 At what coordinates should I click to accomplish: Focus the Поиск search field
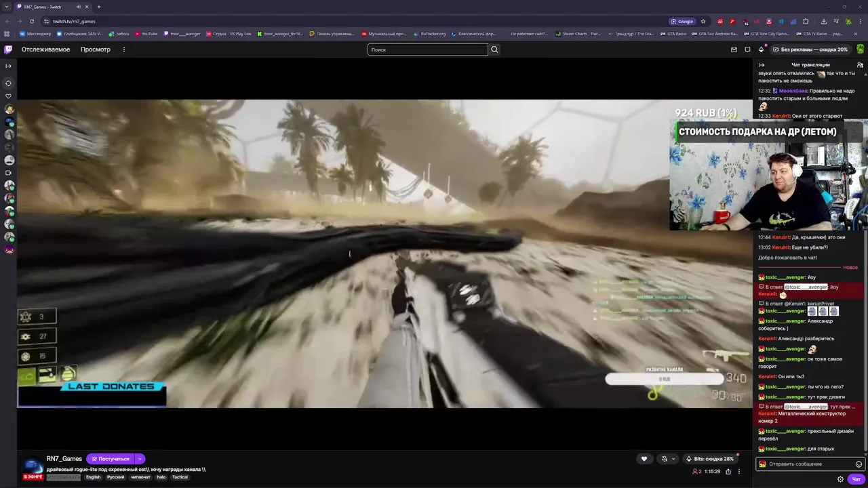coord(428,49)
